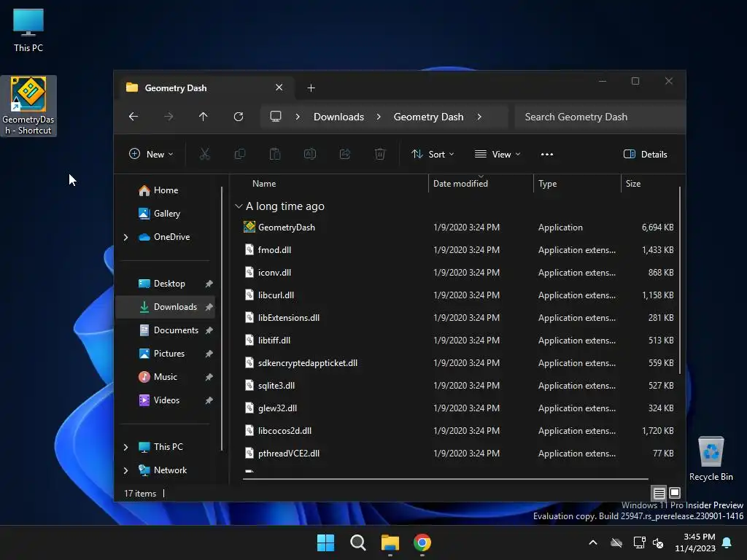This screenshot has width=747, height=560.
Task: Open the taskbar clock and date
Action: [695, 542]
